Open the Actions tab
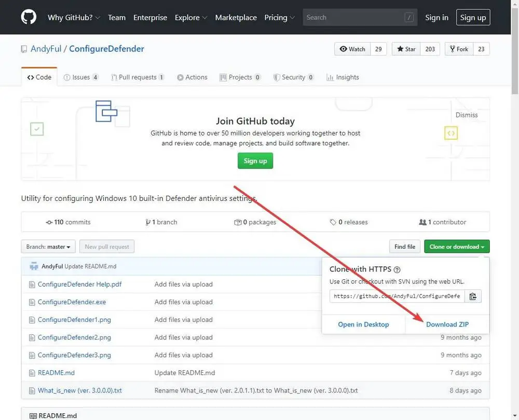This screenshot has width=519, height=420. pos(192,77)
